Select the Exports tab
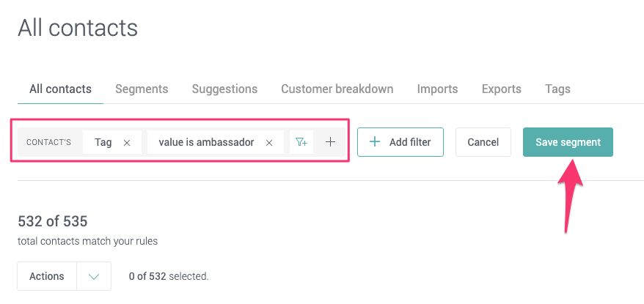 (x=502, y=89)
